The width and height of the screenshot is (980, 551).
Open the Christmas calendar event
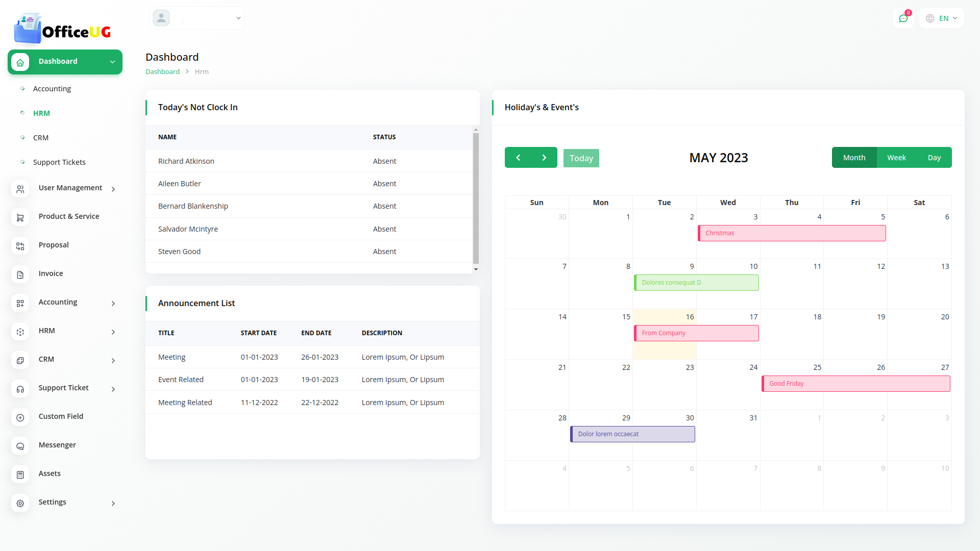(792, 233)
